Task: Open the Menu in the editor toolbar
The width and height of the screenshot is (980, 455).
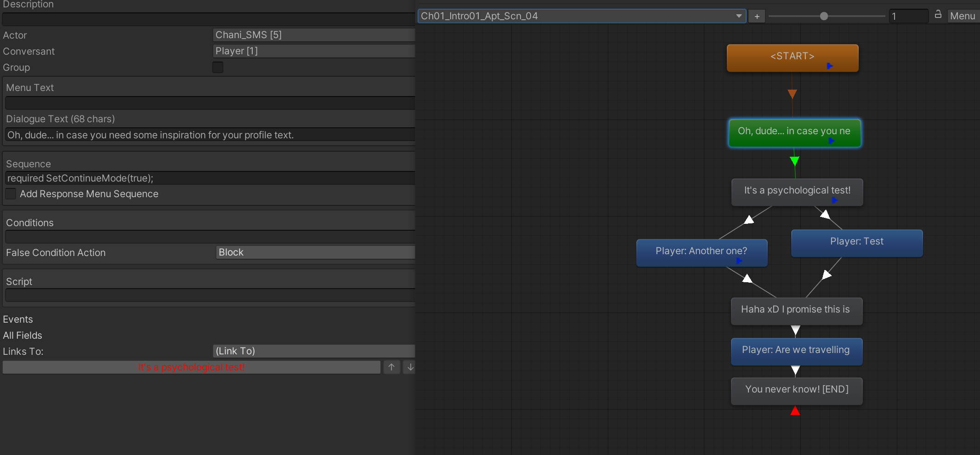Action: tap(963, 16)
